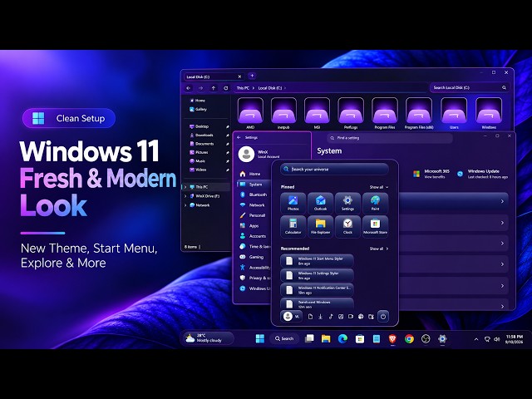Add a new File Explorer tab
Screen dimensions: 532x399
pos(252,76)
